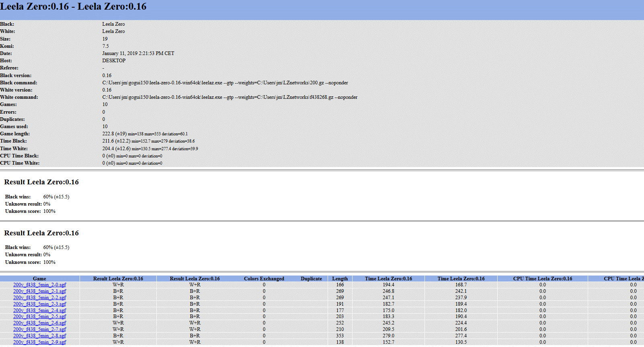The image size is (644, 347).
Task: Open the 200v_f438_5min_2-6.sgf game link
Action: (x=39, y=323)
